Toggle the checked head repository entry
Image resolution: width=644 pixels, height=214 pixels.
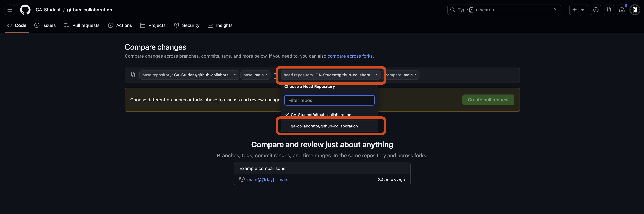[321, 114]
